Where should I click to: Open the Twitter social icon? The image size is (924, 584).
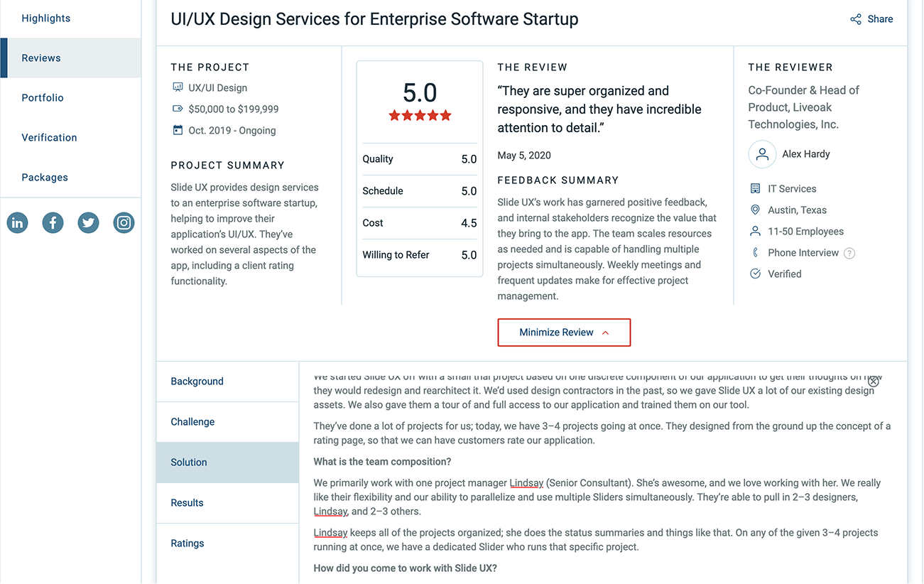point(89,223)
